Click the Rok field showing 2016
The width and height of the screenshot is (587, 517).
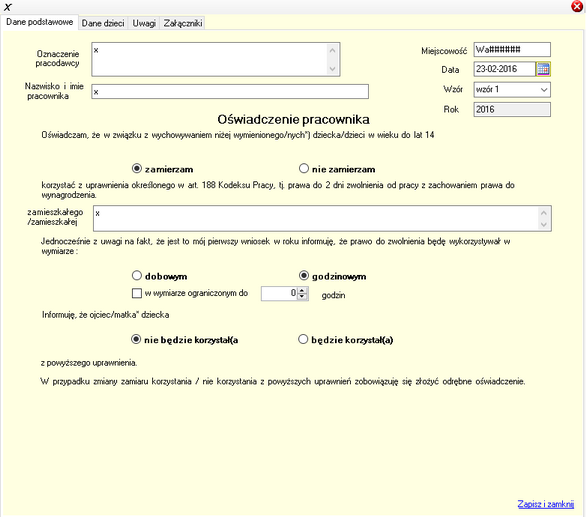(512, 110)
